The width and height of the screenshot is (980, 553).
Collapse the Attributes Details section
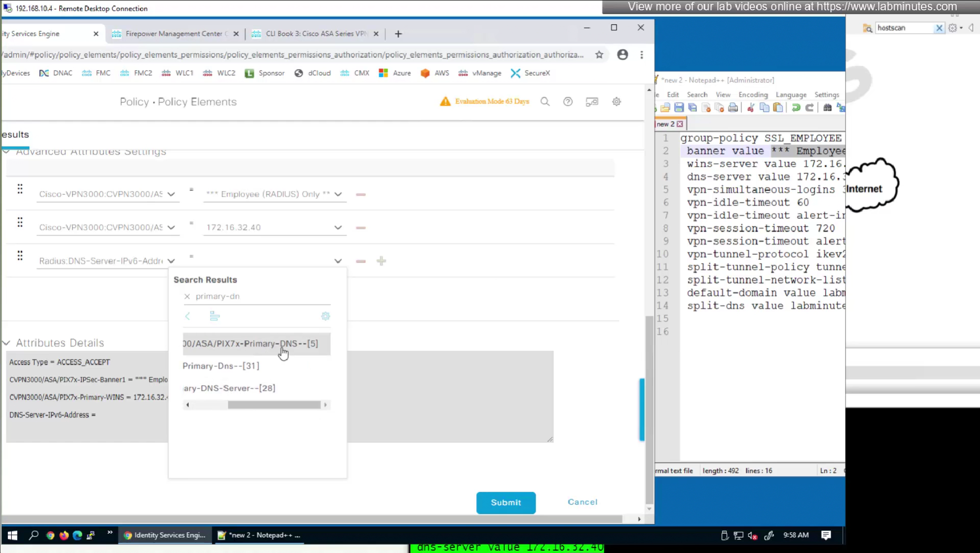(x=6, y=343)
